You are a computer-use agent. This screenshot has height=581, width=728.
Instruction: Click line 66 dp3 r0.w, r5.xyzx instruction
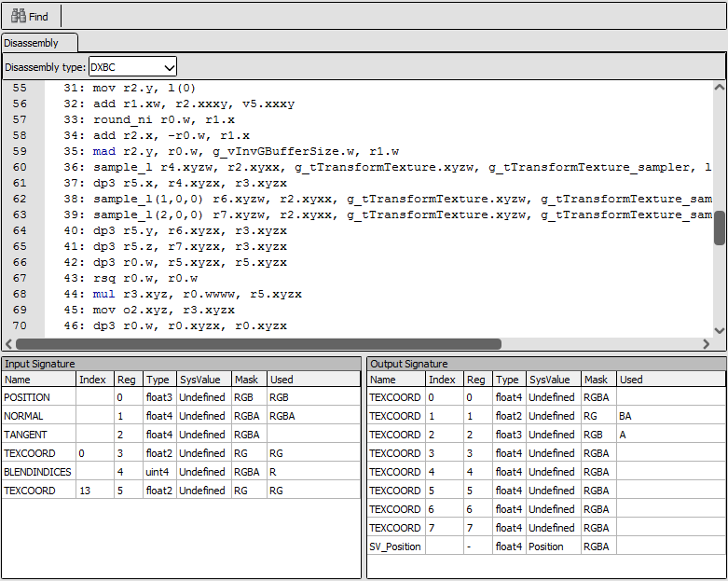pyautogui.click(x=175, y=262)
